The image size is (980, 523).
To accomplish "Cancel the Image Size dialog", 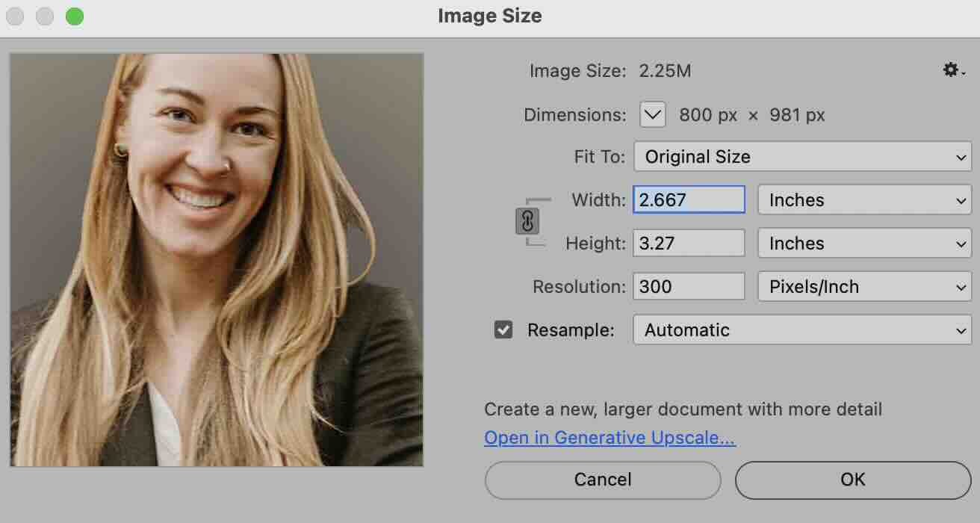I will pos(602,480).
